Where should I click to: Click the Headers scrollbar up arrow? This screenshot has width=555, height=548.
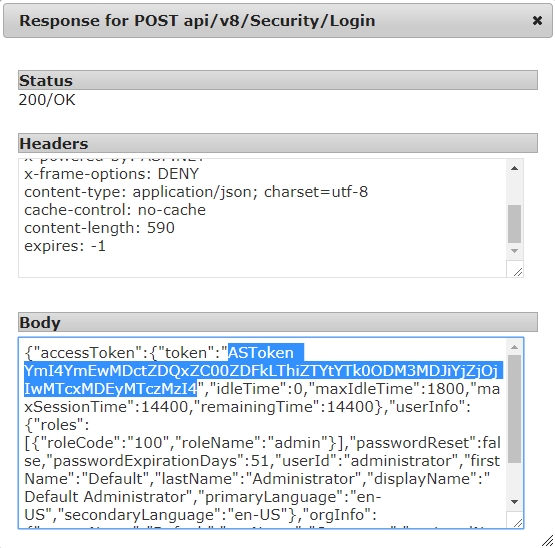pyautogui.click(x=515, y=169)
